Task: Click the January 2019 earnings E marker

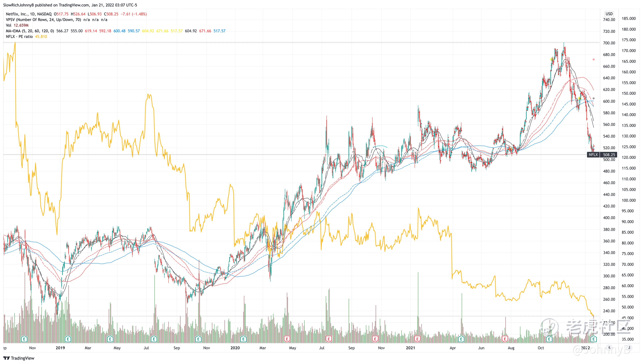Action: (x=68, y=339)
